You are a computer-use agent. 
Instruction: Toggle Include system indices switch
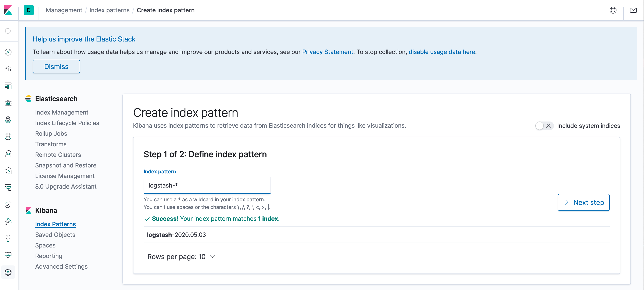click(544, 126)
